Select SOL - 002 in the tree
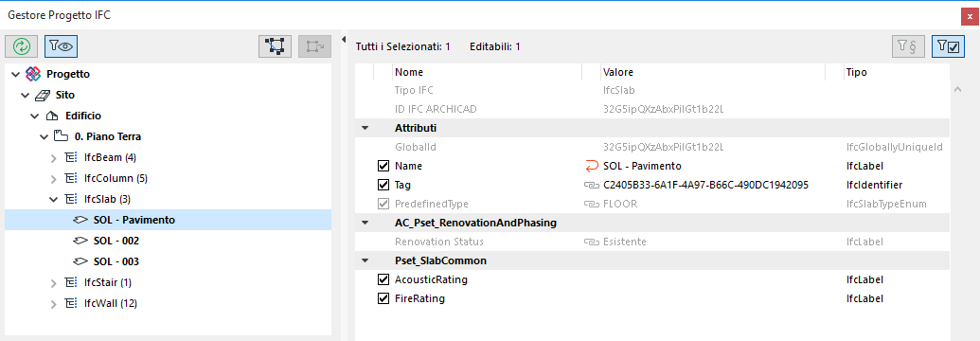980x341 pixels. (116, 241)
